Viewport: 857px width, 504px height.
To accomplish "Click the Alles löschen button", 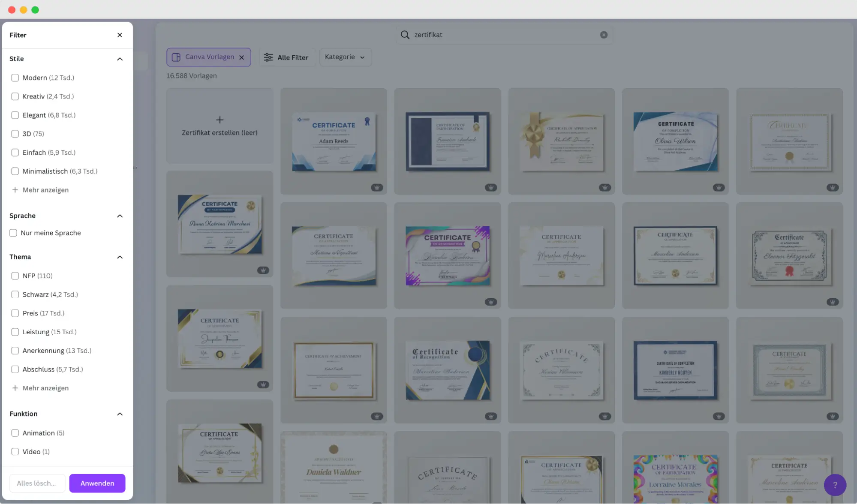I will [x=37, y=483].
